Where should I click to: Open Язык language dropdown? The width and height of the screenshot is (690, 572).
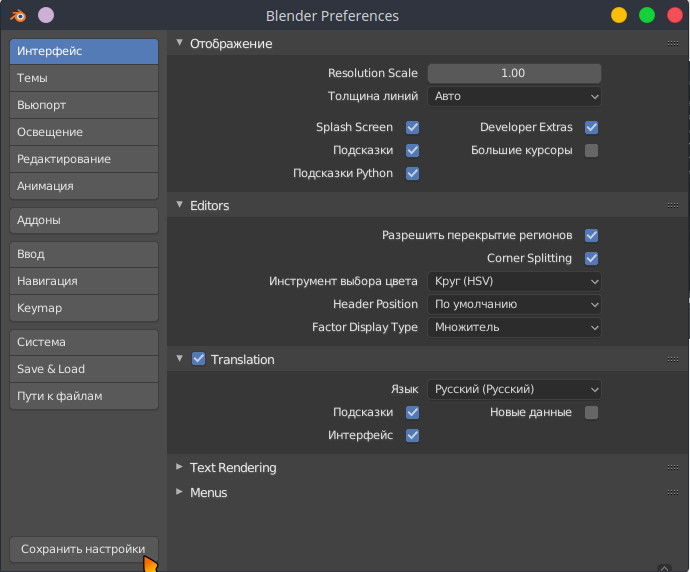click(514, 389)
